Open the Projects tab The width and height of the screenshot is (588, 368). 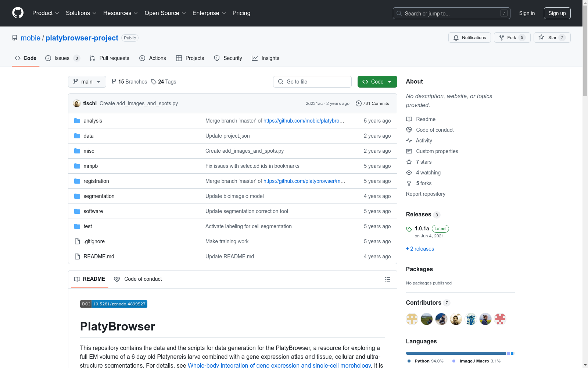pyautogui.click(x=190, y=58)
